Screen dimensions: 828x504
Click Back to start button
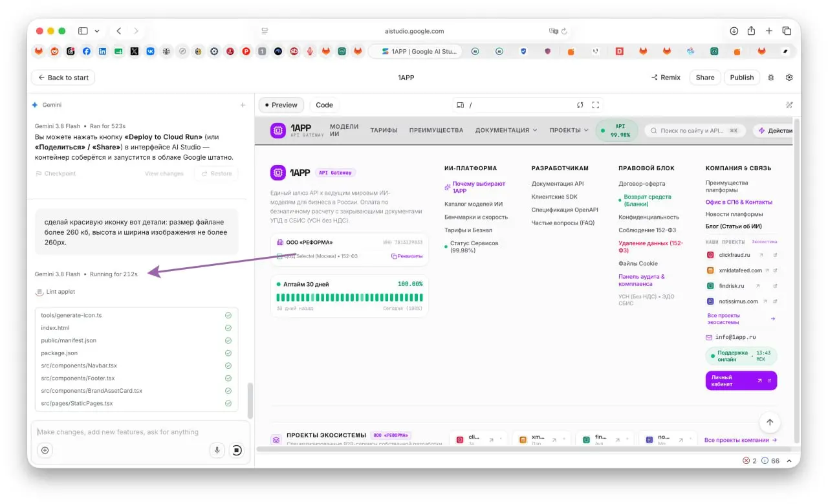pos(63,78)
